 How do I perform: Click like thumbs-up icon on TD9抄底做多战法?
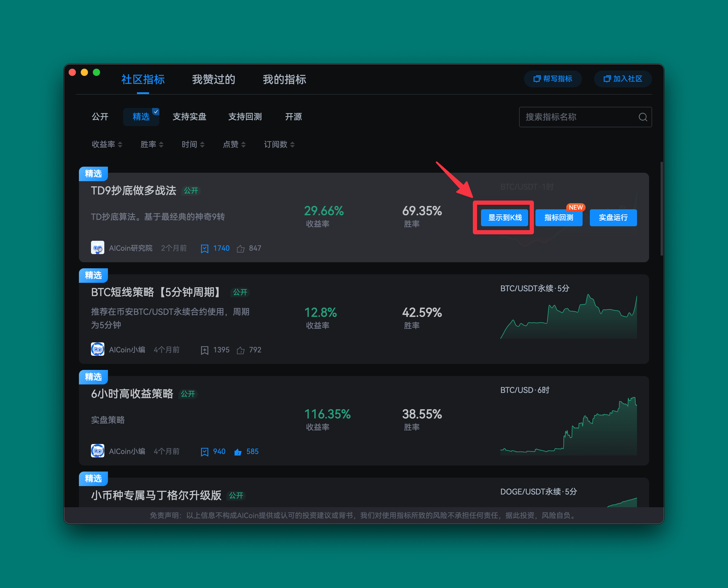click(x=240, y=249)
